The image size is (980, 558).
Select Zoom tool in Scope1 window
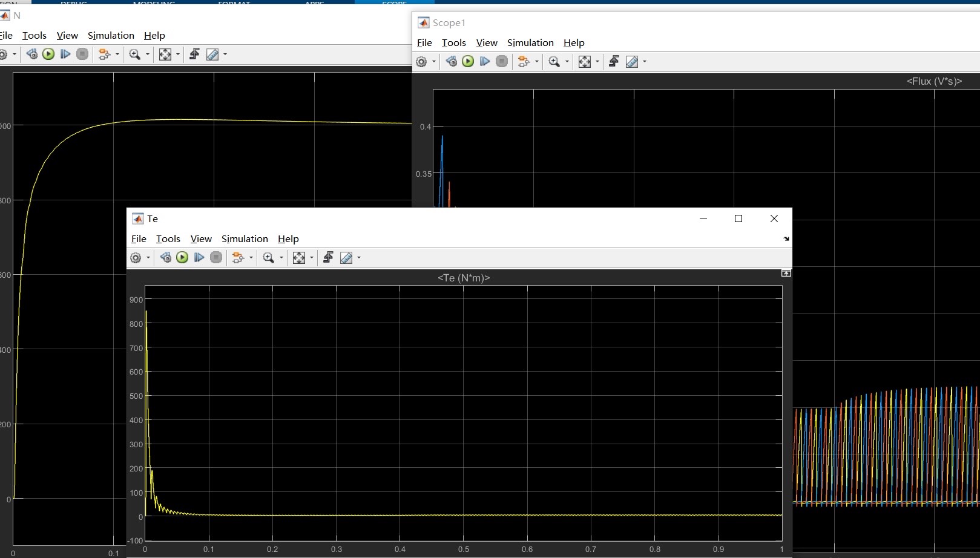tap(554, 62)
